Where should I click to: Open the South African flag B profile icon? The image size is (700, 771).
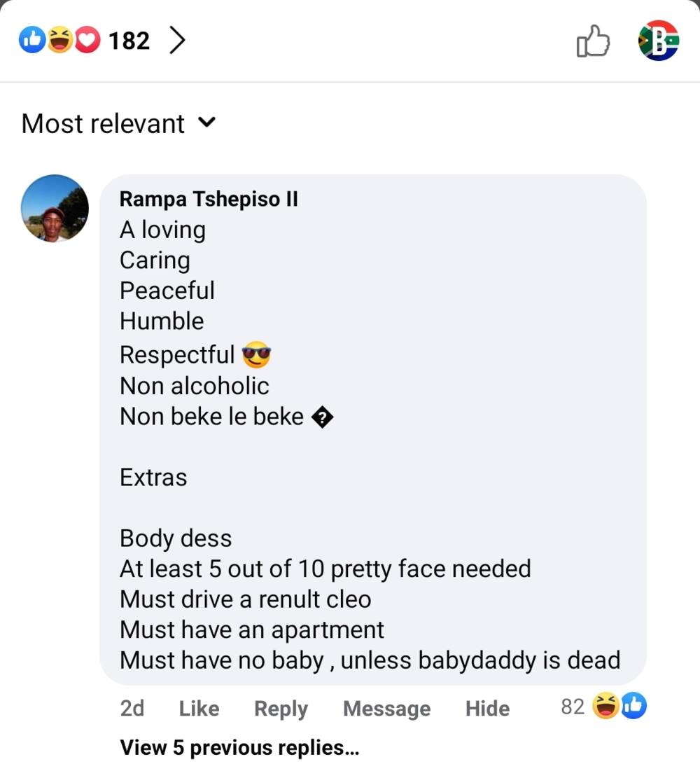pyautogui.click(x=659, y=41)
